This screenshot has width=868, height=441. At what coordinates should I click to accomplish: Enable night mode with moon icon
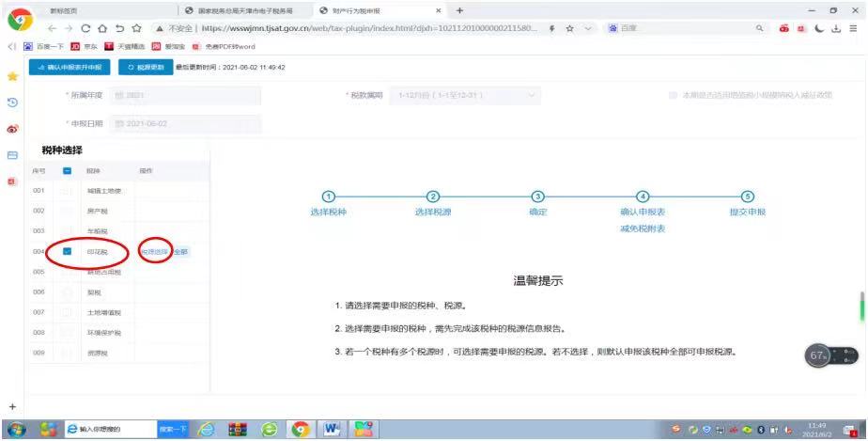(x=819, y=28)
